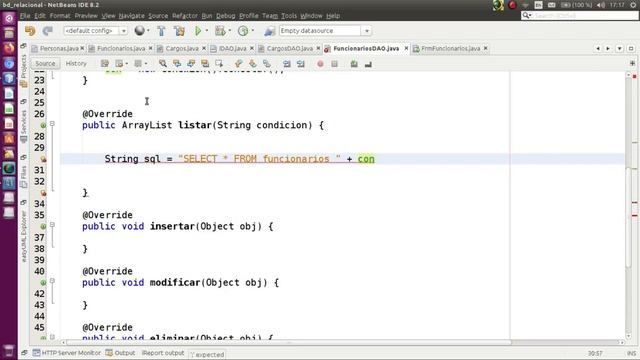Close the FuncionariosDAO.java tab

click(406, 48)
